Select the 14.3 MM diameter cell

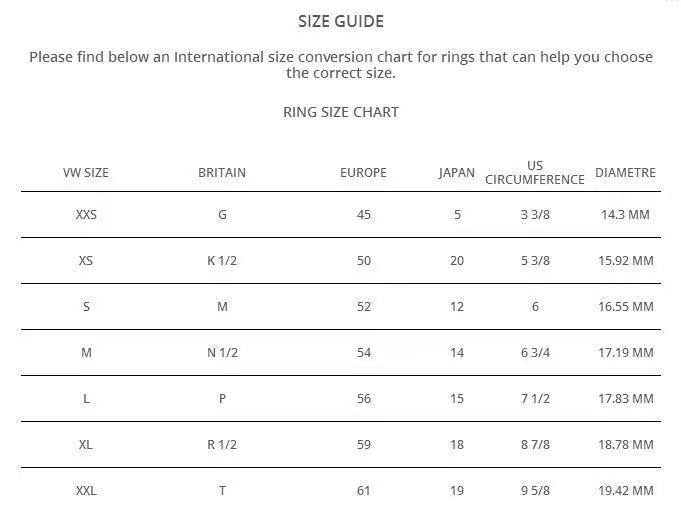point(625,215)
